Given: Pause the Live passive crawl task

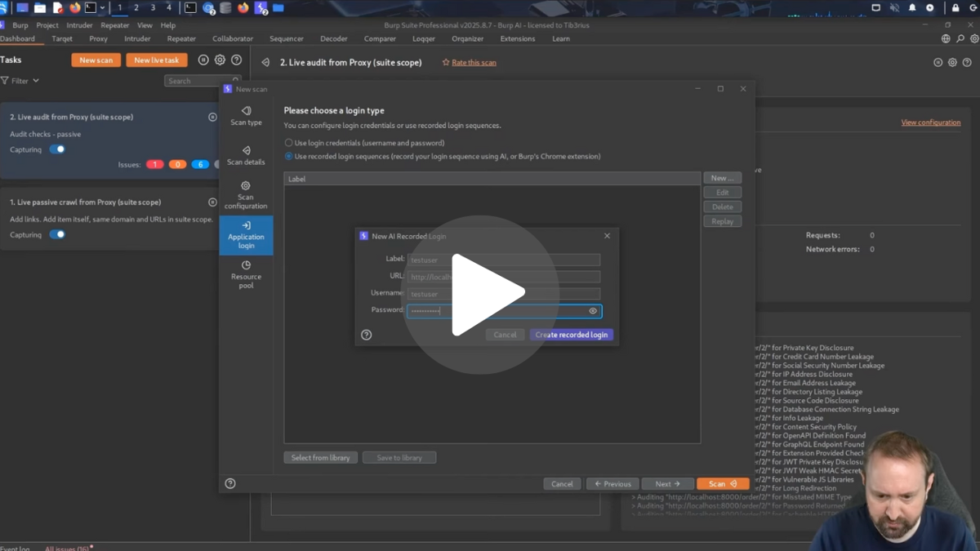Looking at the screenshot, I should (x=212, y=202).
